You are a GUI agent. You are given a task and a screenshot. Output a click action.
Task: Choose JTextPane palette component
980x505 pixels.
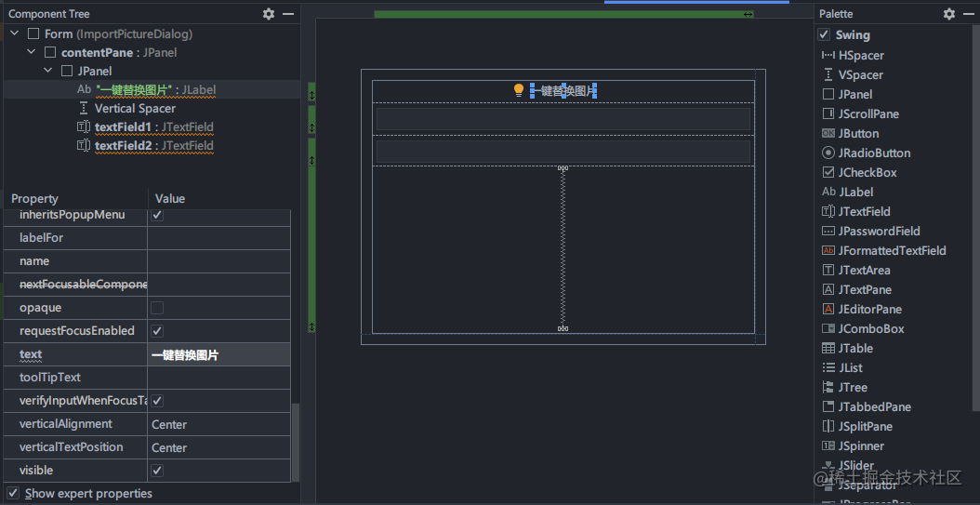pos(856,289)
